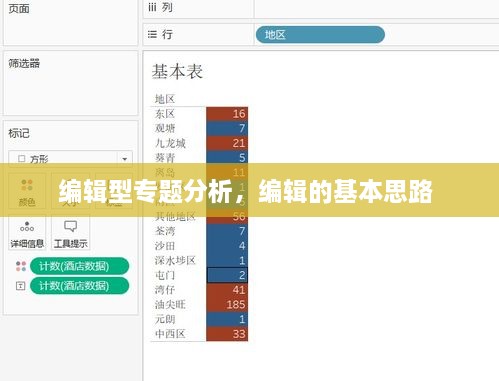Click the blue 葵青 cell with value 5
Screen dimensions: 499x381
pyautogui.click(x=227, y=157)
